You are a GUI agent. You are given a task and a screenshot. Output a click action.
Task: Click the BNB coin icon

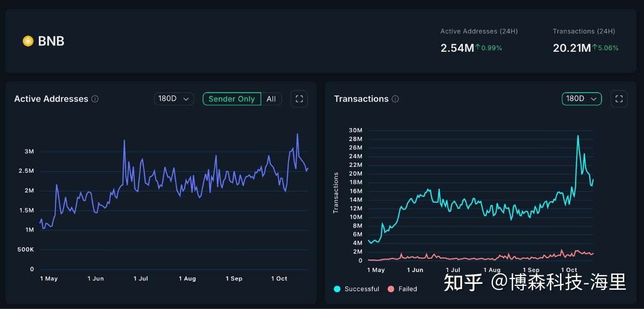(x=28, y=41)
